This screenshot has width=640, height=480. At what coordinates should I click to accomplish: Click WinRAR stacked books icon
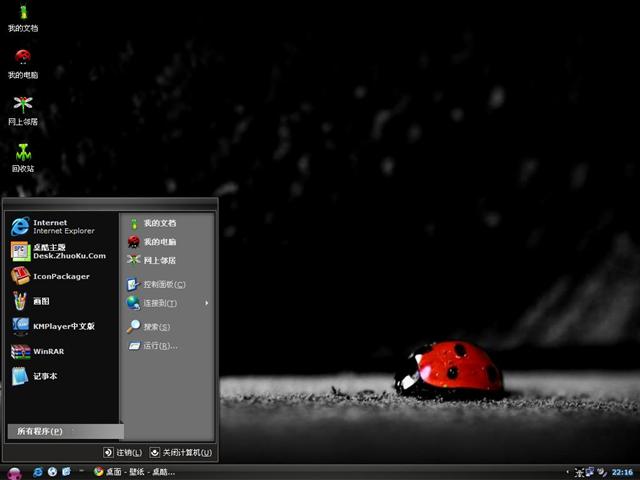coord(20,351)
